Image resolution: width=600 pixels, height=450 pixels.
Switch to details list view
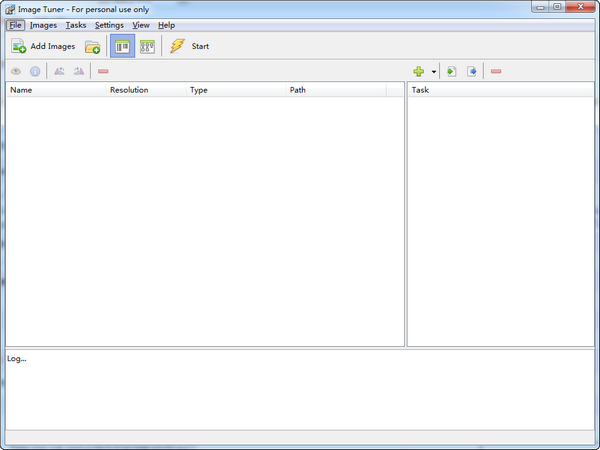click(x=122, y=46)
